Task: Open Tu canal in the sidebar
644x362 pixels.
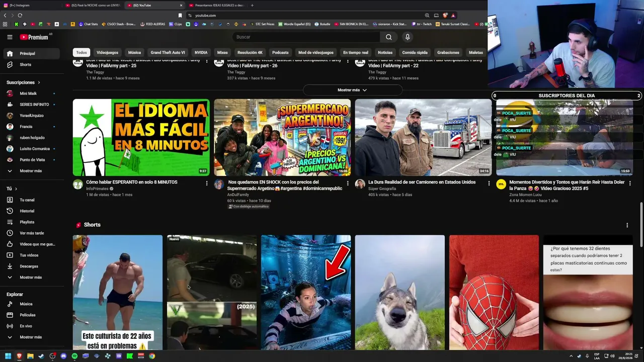Action: [27, 200]
